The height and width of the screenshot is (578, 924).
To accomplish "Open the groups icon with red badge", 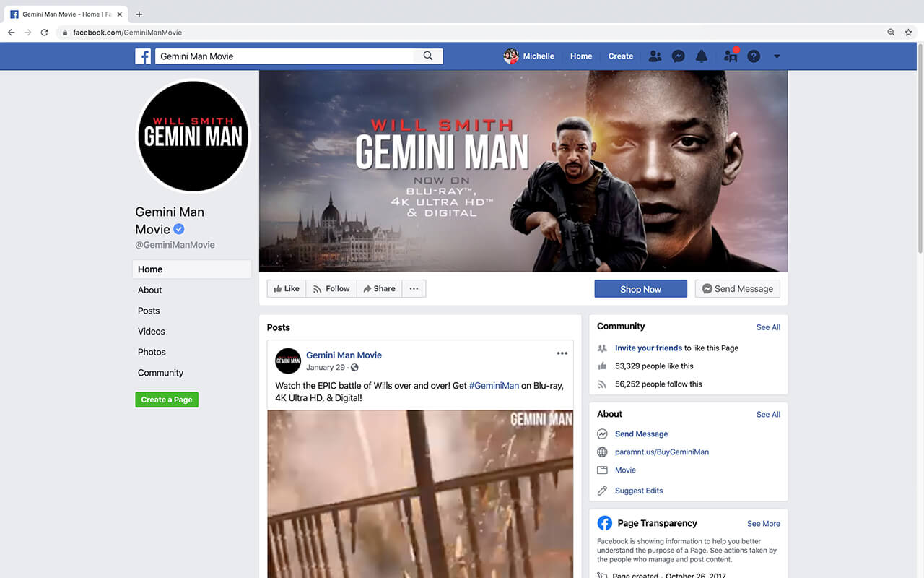I will (730, 56).
